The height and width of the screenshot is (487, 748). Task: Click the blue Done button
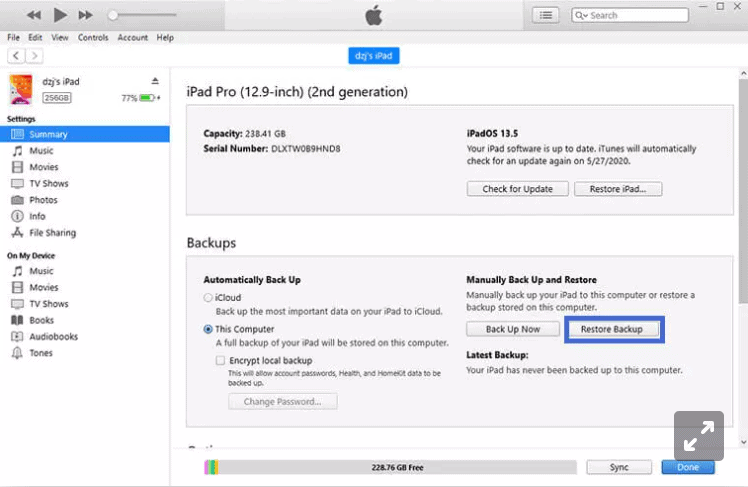[x=688, y=467]
